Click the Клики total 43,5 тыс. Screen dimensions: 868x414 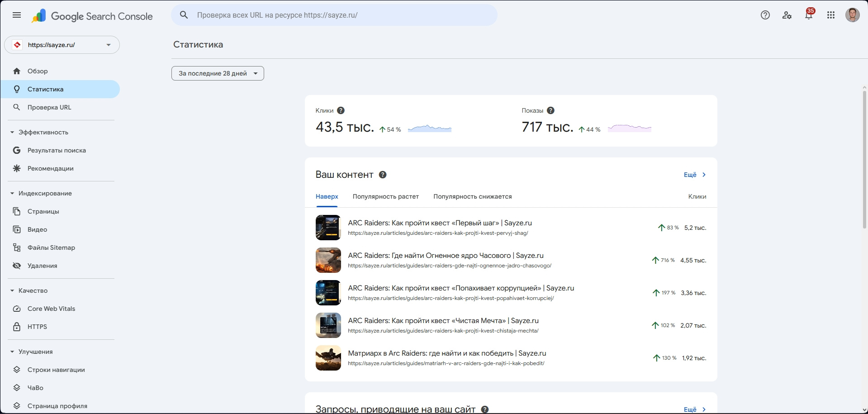pos(345,127)
